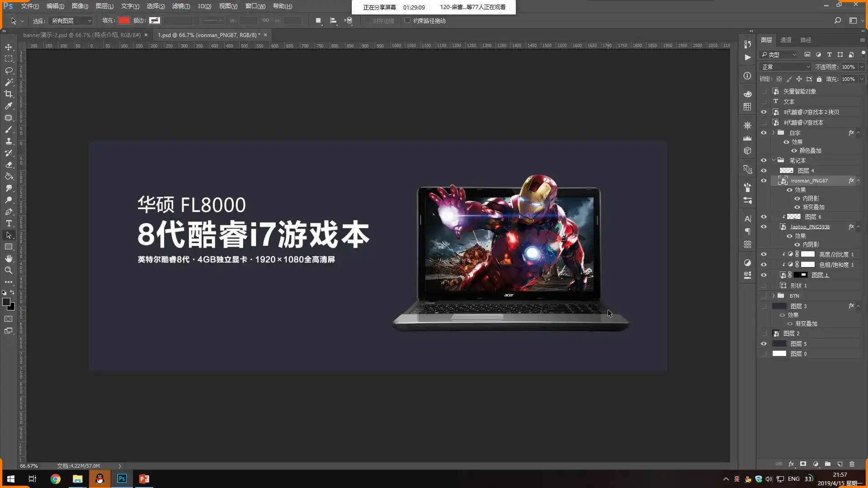868x488 pixels.
Task: Select the Rectangle shape tool
Action: pos(9,247)
